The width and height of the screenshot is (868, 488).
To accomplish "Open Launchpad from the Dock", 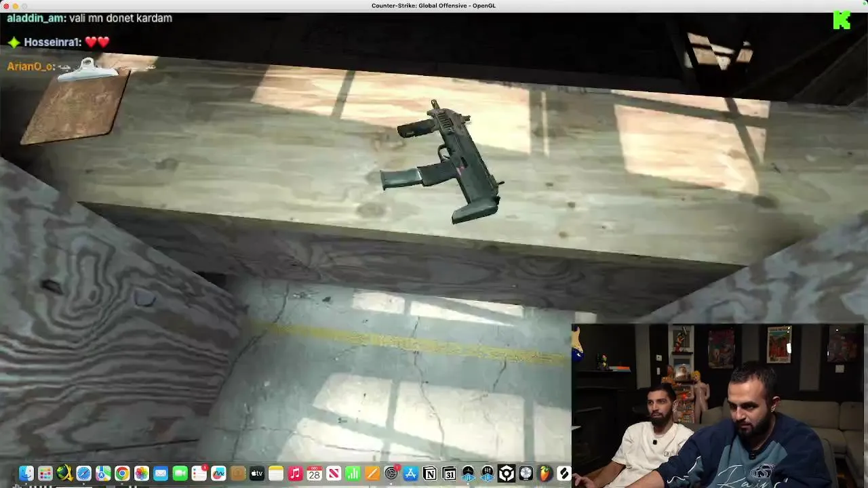I will point(45,474).
